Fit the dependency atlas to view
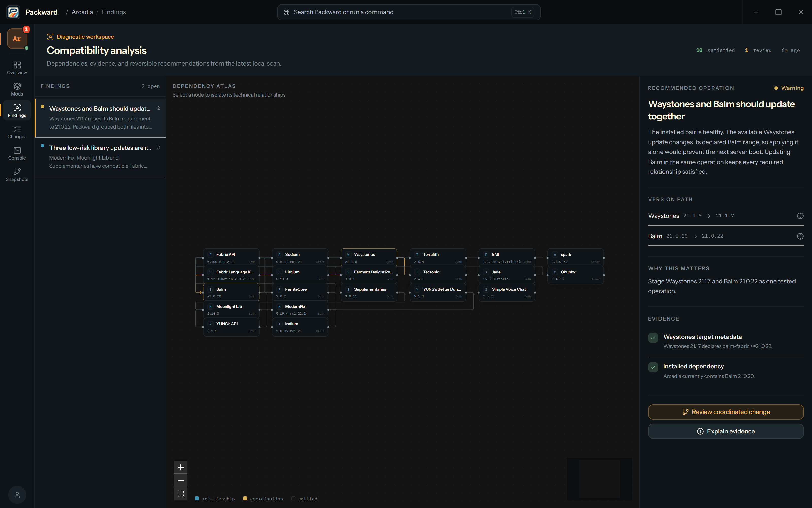This screenshot has height=508, width=812. pos(180,494)
